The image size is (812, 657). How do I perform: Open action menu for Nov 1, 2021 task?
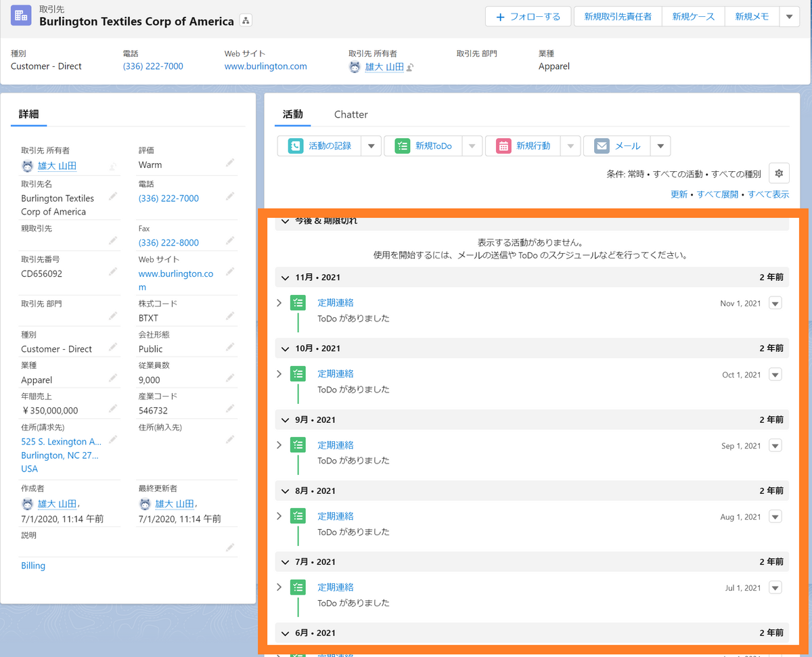(775, 303)
